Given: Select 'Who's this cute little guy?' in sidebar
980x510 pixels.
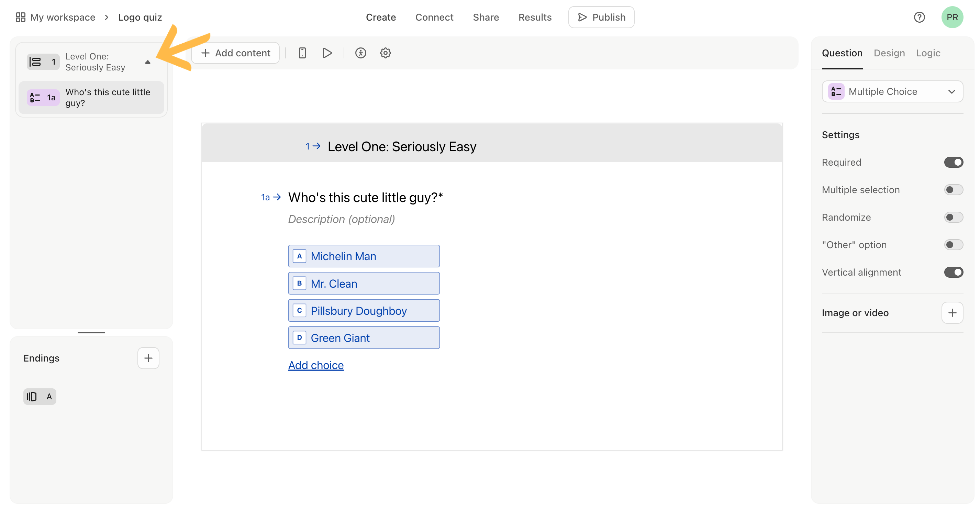Looking at the screenshot, I should pyautogui.click(x=91, y=98).
